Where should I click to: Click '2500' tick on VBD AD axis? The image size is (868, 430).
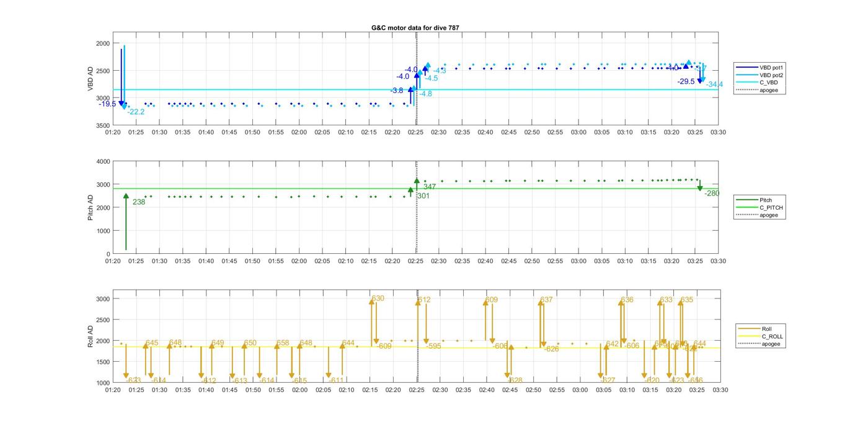pyautogui.click(x=102, y=71)
